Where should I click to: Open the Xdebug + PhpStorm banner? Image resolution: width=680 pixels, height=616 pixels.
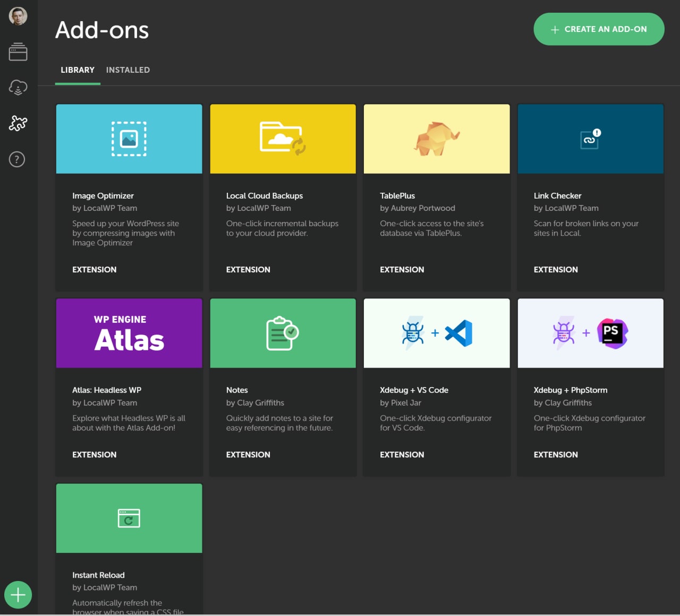tap(590, 333)
